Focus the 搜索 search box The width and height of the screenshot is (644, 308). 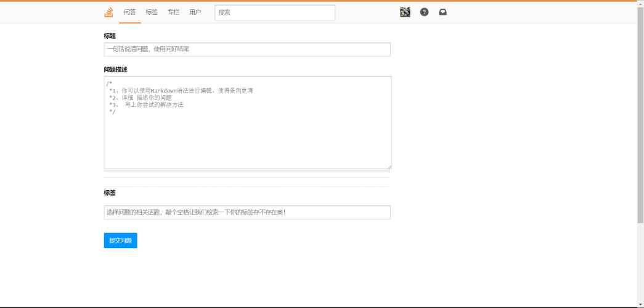click(x=275, y=12)
